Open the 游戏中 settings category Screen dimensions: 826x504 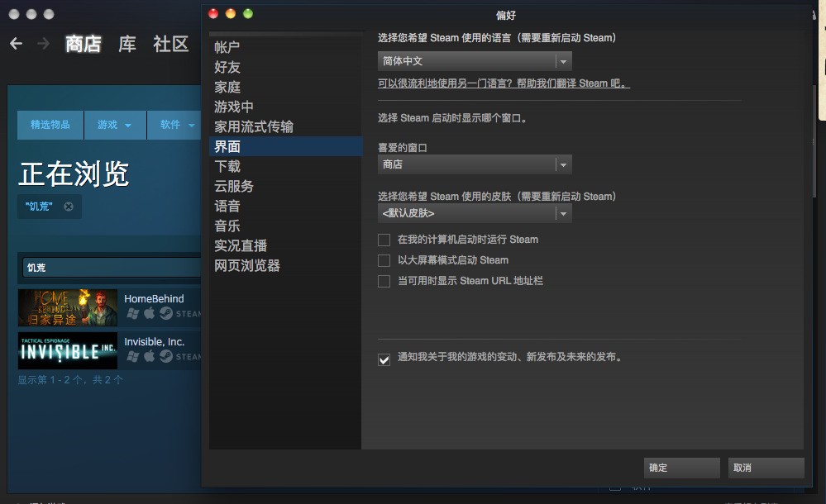(285, 107)
